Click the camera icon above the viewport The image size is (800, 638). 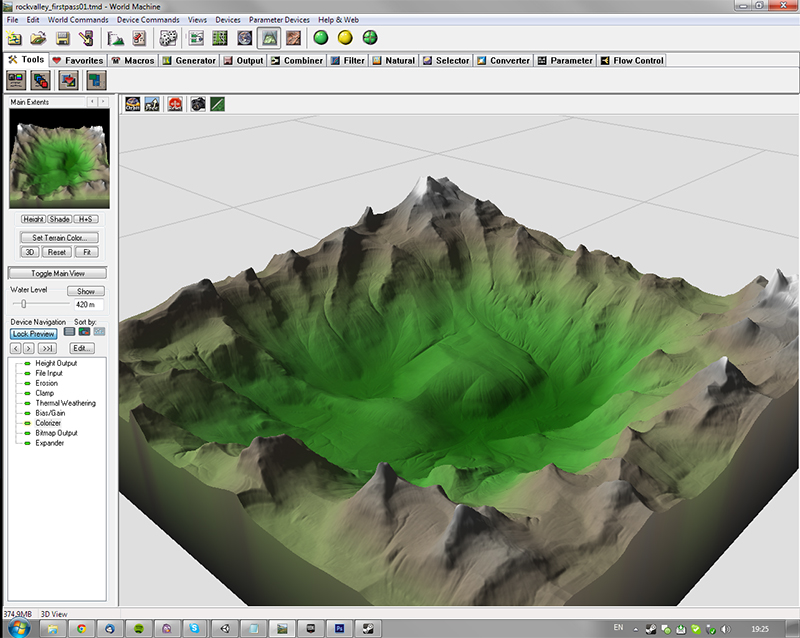coord(198,103)
